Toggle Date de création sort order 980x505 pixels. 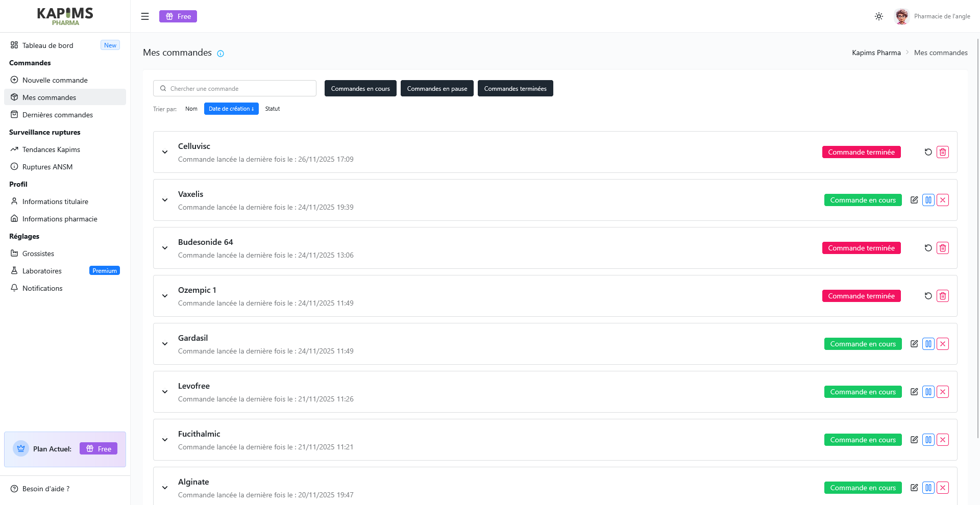tap(231, 109)
